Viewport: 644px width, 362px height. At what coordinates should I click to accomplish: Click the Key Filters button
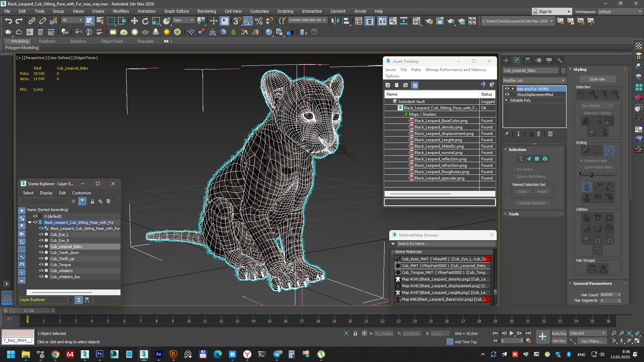tap(592, 341)
